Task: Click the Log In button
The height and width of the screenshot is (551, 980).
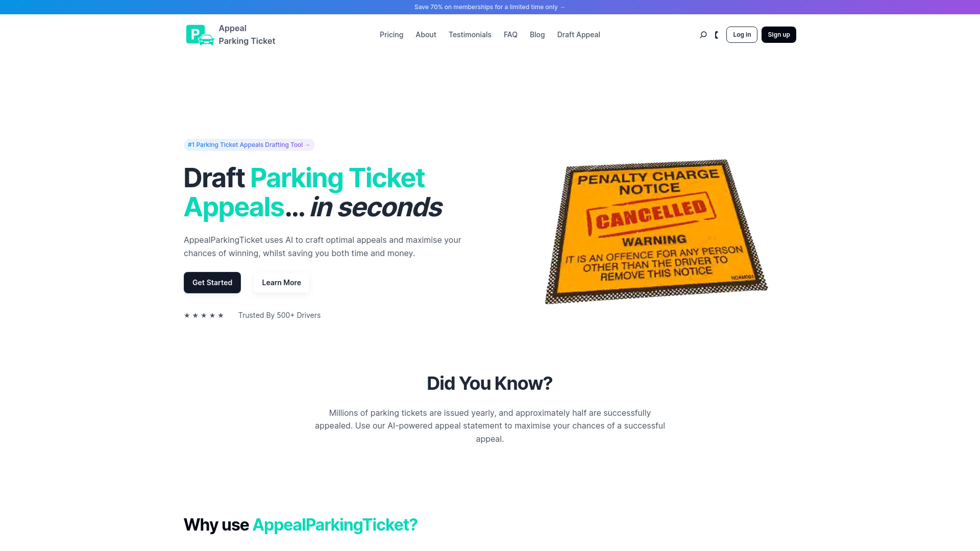Action: tap(742, 34)
